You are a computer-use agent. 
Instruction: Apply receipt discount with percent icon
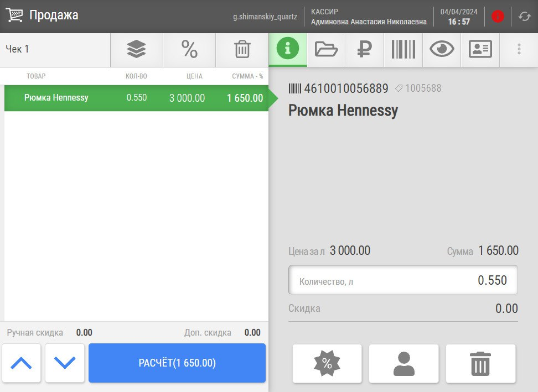(189, 49)
